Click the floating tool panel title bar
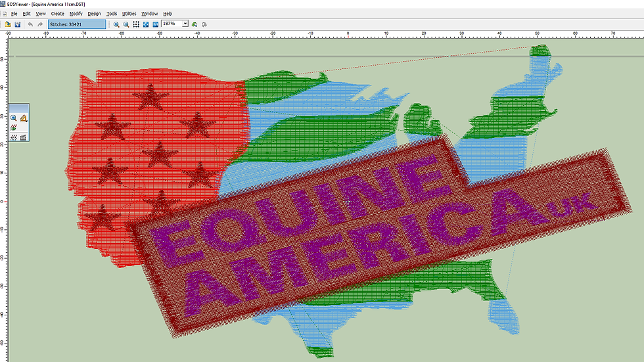The image size is (644, 362). [x=19, y=108]
